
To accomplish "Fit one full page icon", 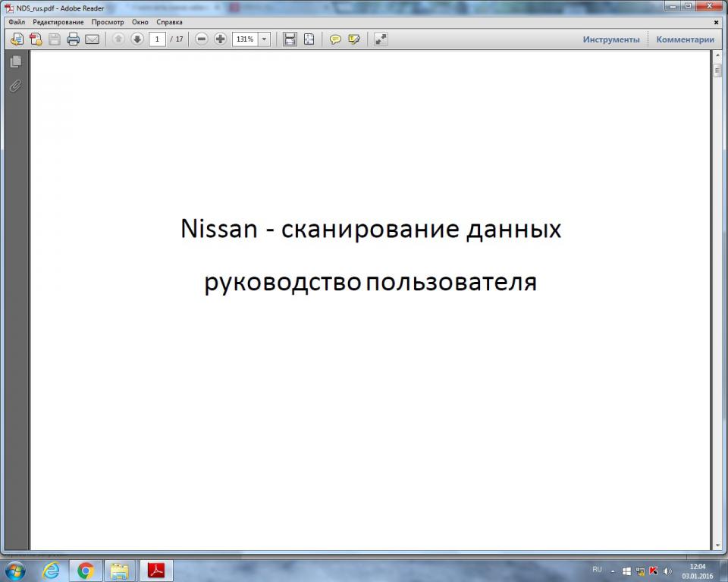I will pos(309,39).
